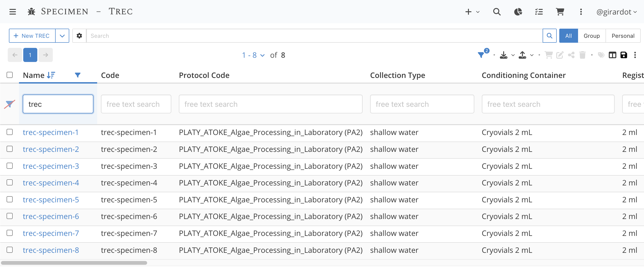
Task: Select the All filter tab
Action: (568, 36)
